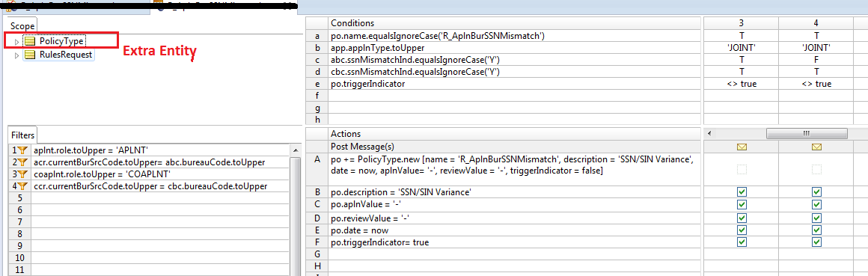Select filter acr.currentBurSrcCode.toUpper= abc.bureauCode.toUpper
This screenshot has height=276, width=868.
coord(150,162)
